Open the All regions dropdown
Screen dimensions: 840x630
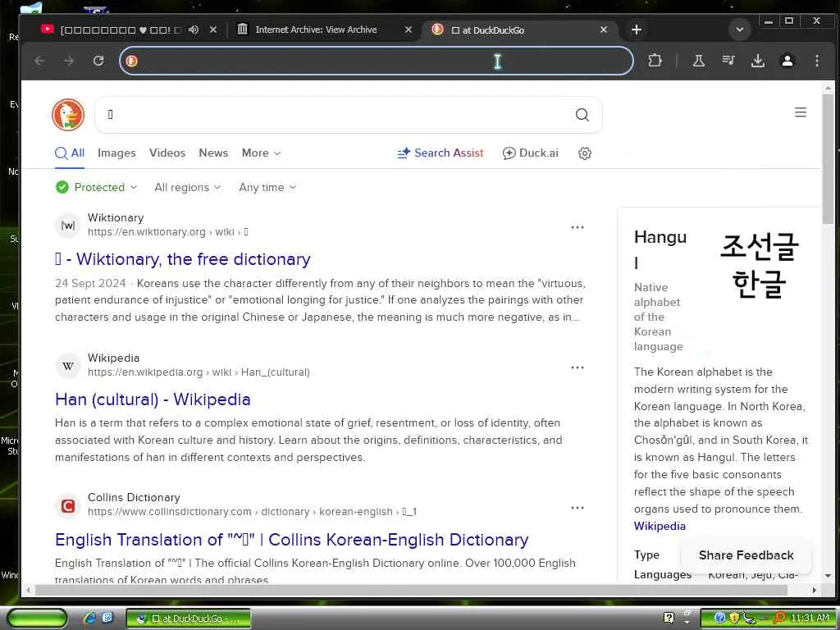pyautogui.click(x=188, y=187)
